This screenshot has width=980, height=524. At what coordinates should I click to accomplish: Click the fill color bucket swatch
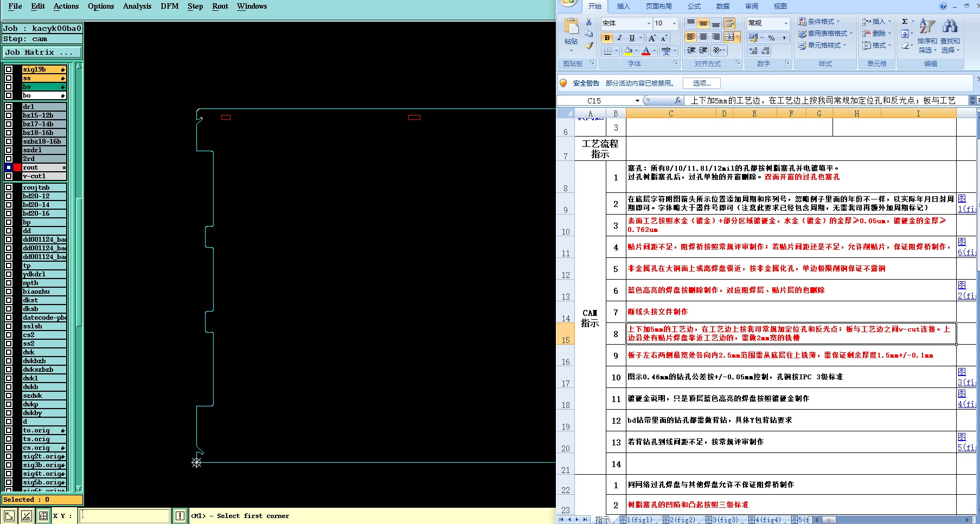click(x=628, y=51)
